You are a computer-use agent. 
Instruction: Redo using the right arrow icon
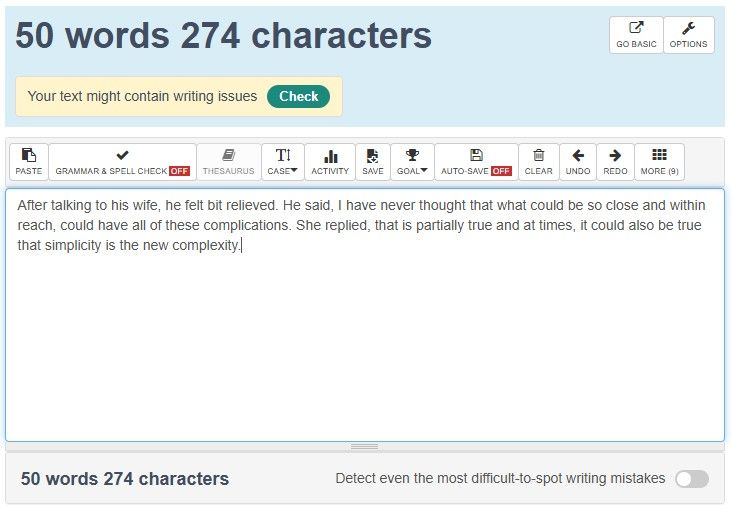pos(615,155)
